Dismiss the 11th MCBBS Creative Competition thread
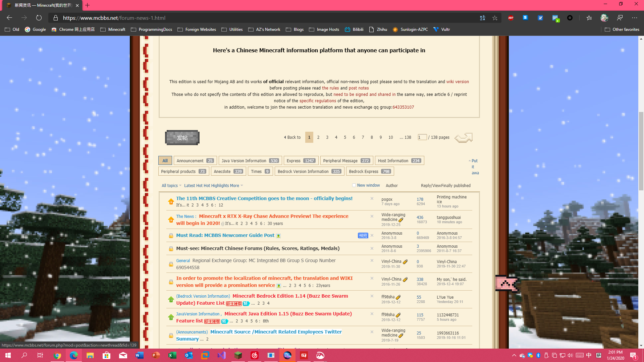The width and height of the screenshot is (644, 362). click(372, 198)
